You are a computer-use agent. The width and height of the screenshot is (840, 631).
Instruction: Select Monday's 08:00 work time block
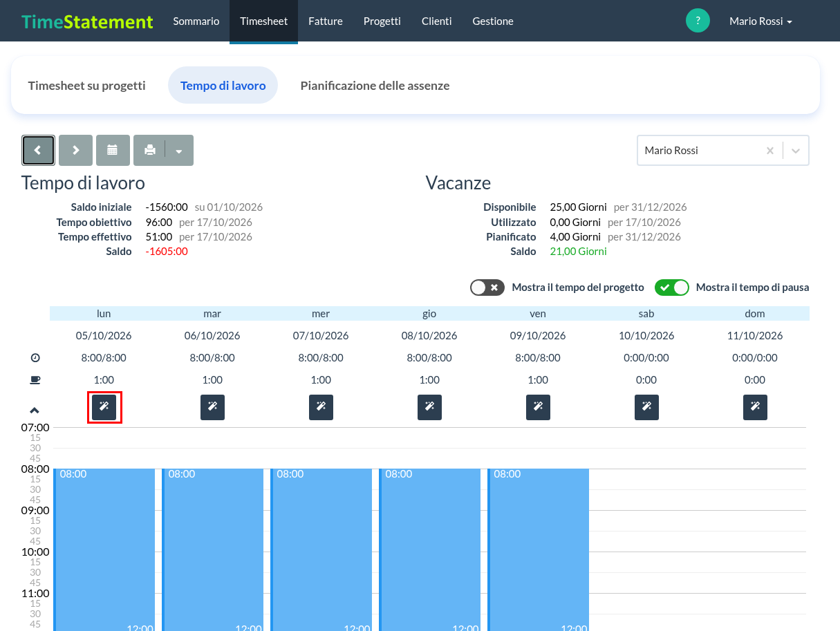(104, 549)
